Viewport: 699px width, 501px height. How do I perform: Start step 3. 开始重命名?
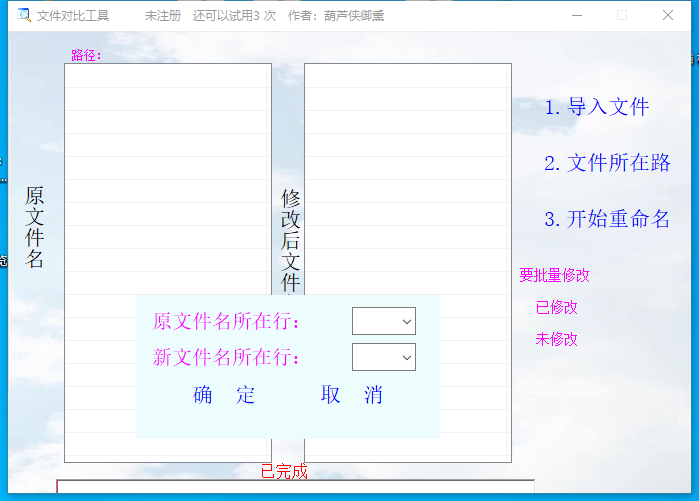[x=607, y=219]
